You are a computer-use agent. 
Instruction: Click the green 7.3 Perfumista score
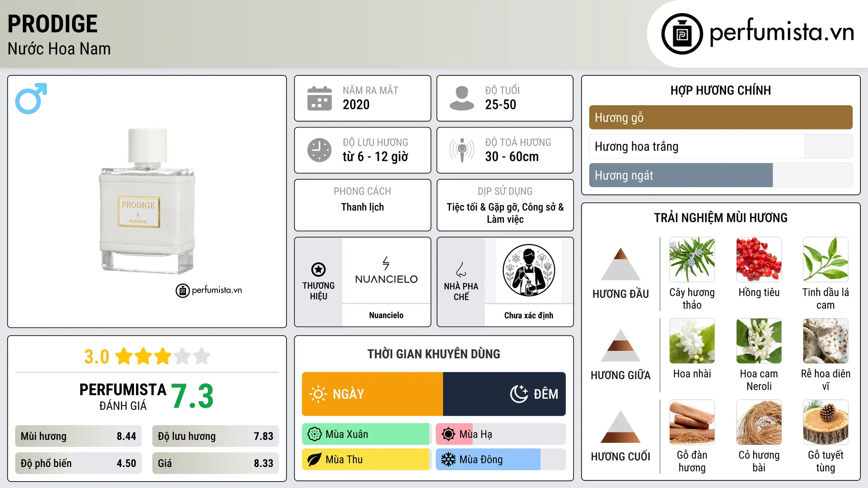192,396
